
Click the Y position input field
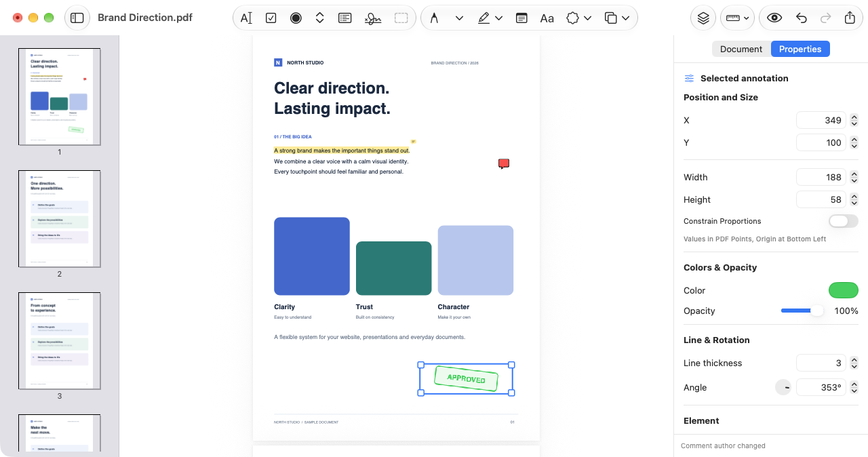tap(821, 142)
